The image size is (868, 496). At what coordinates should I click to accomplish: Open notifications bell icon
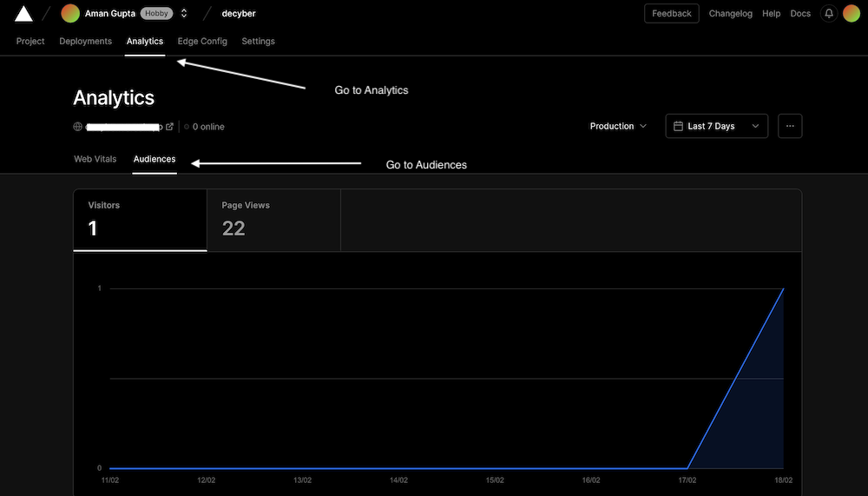(829, 14)
